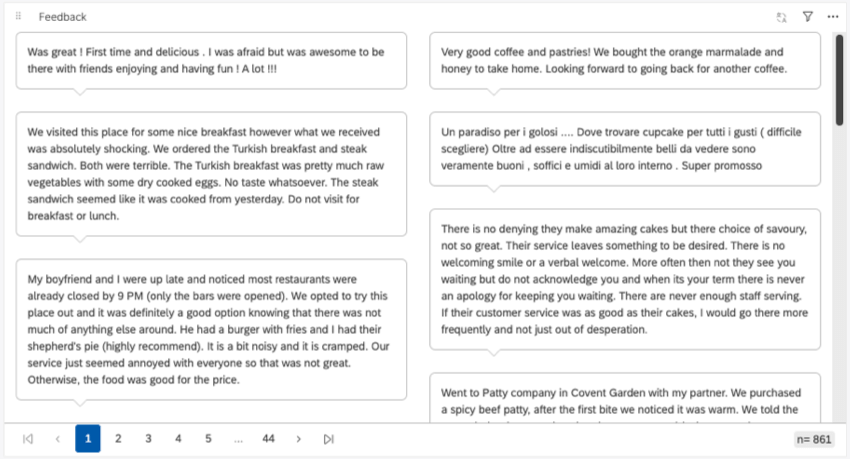Navigate to page 5 of feedback
Viewport: 850px width, 459px height.
[208, 439]
